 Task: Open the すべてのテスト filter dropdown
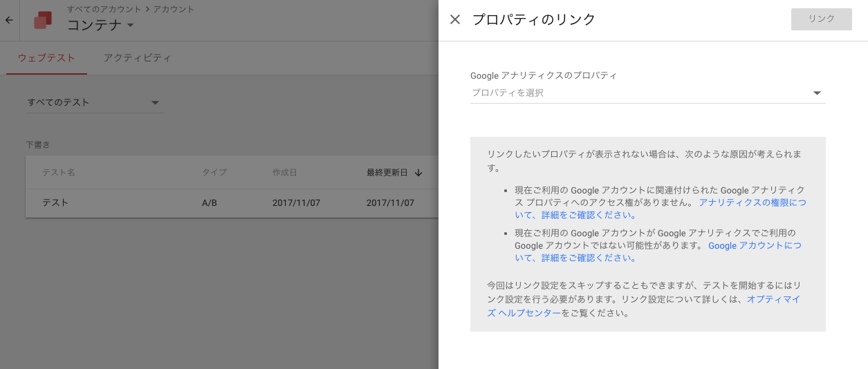coord(94,102)
